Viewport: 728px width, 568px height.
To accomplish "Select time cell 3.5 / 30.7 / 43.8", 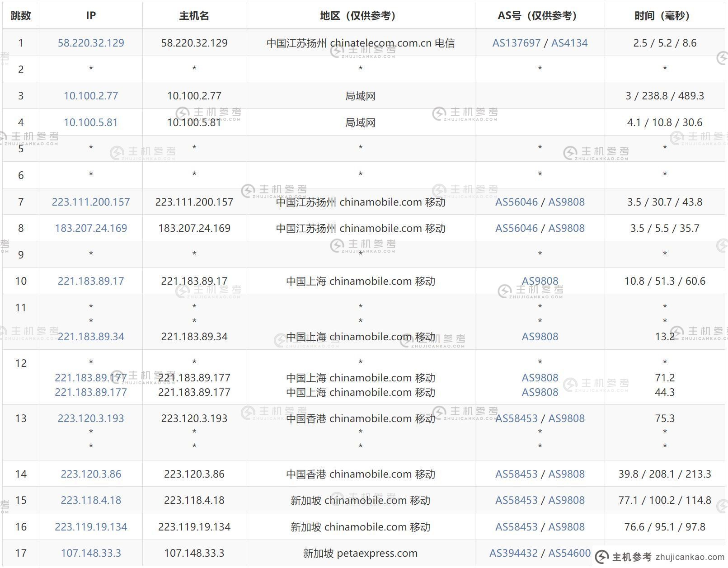I will tap(665, 202).
